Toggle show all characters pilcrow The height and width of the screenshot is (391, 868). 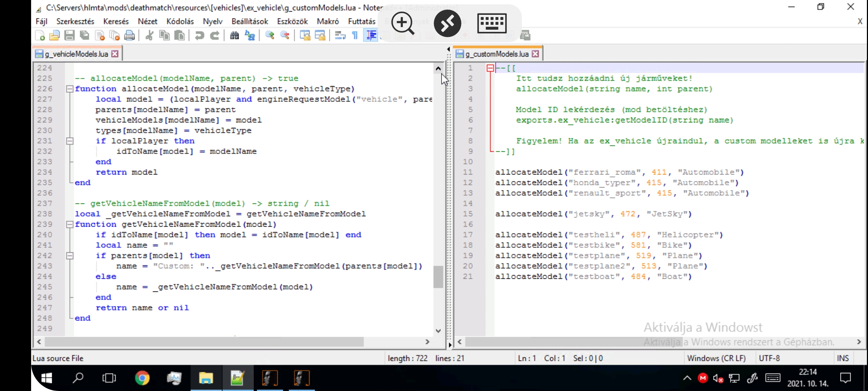(x=355, y=35)
